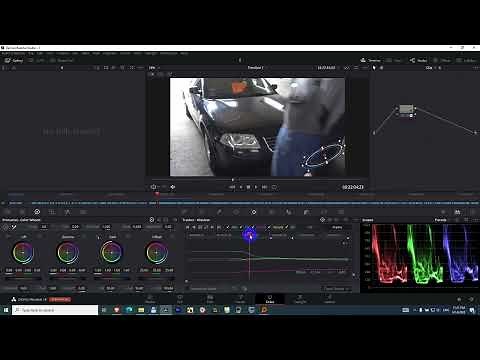Image resolution: width=480 pixels, height=360 pixels.
Task: Open the Motion Effects palette
Action: (x=83, y=212)
